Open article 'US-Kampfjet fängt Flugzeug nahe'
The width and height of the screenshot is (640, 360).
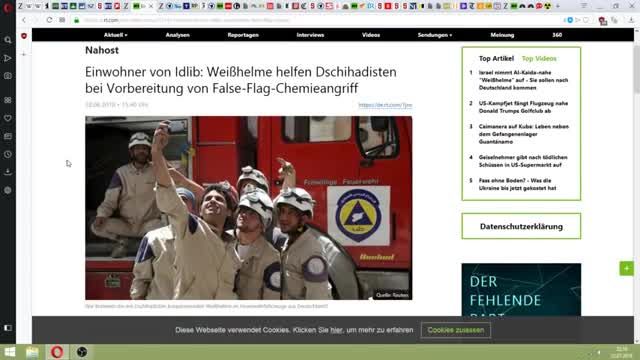[523, 107]
